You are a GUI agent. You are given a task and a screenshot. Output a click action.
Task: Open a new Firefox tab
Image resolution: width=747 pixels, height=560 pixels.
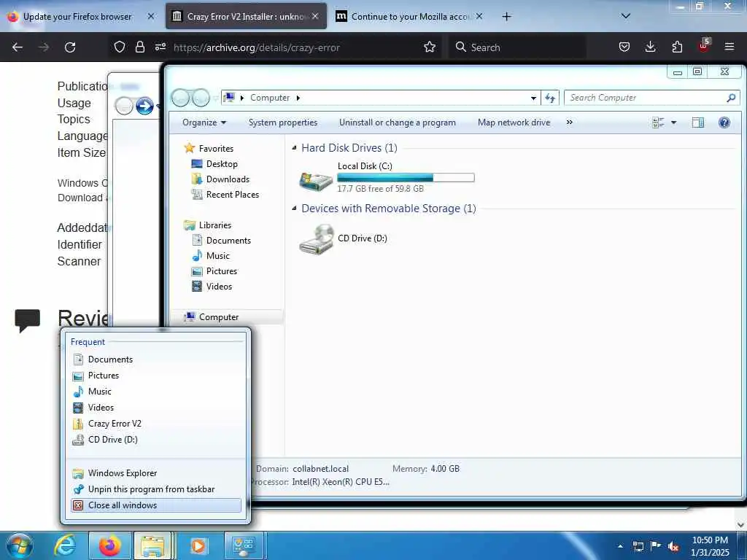pyautogui.click(x=506, y=17)
